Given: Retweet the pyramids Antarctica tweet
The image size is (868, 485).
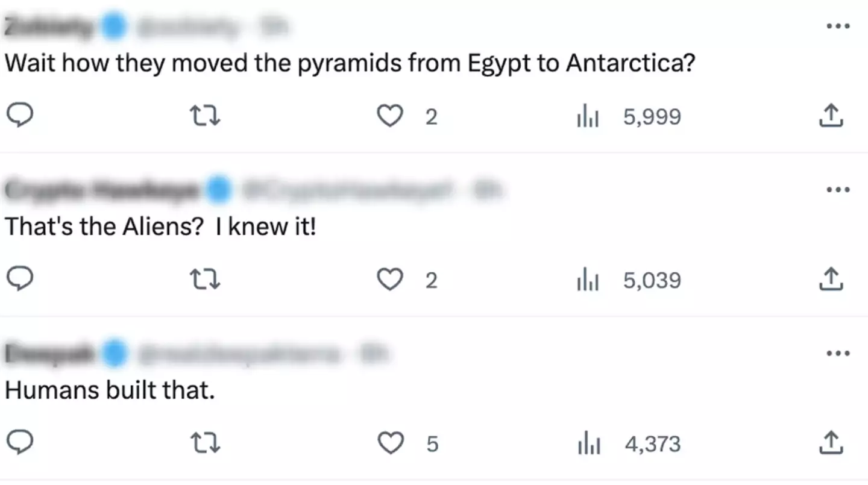Looking at the screenshot, I should (205, 116).
